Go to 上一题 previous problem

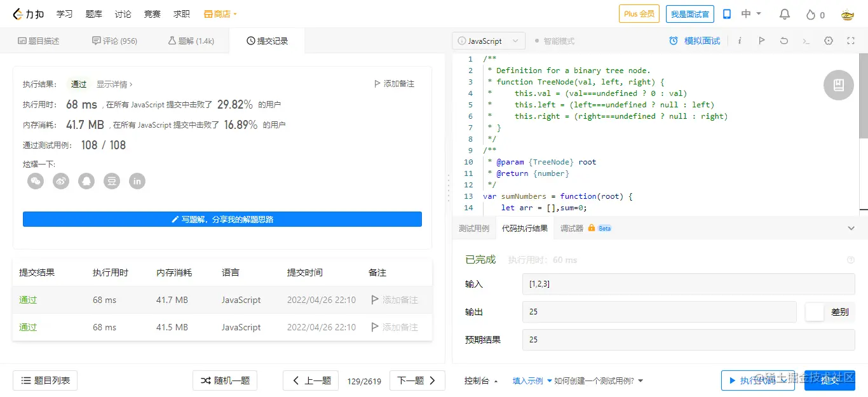[311, 380]
